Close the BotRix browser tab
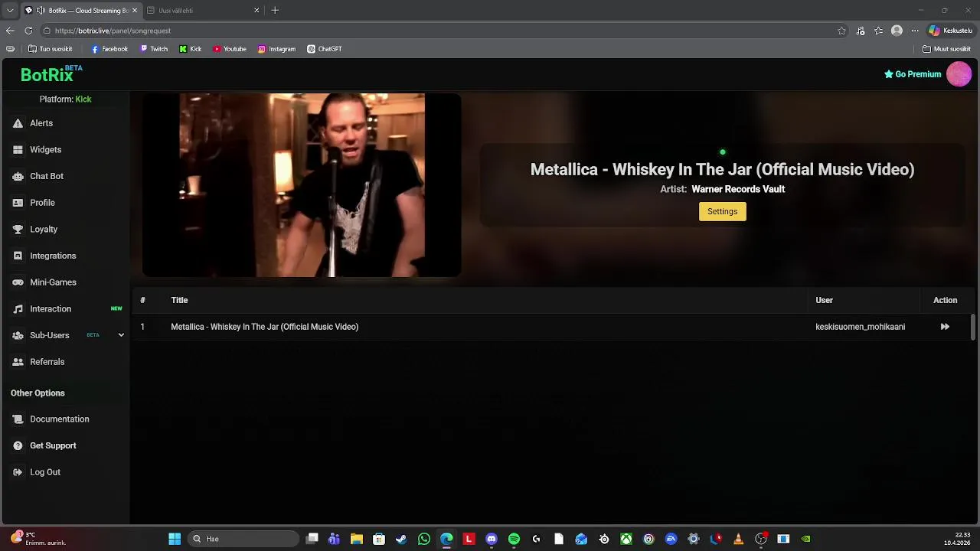 (x=135, y=11)
